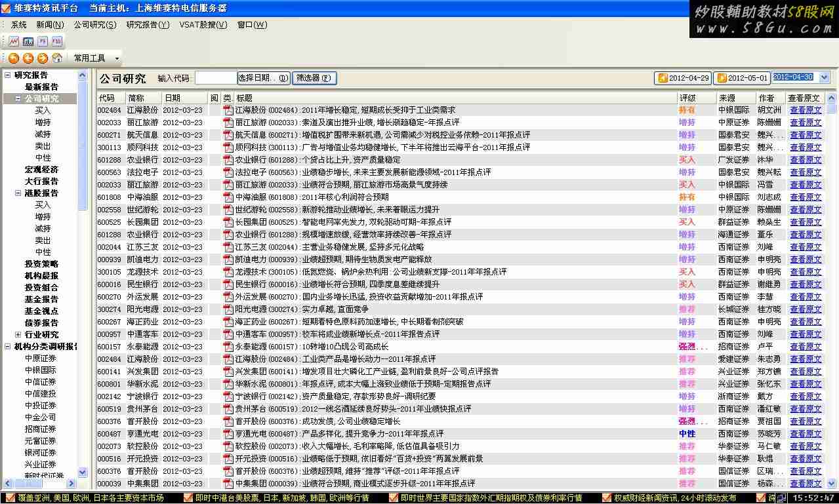Click the F9 toolbar icon
The width and height of the screenshot is (839, 504).
click(x=43, y=41)
